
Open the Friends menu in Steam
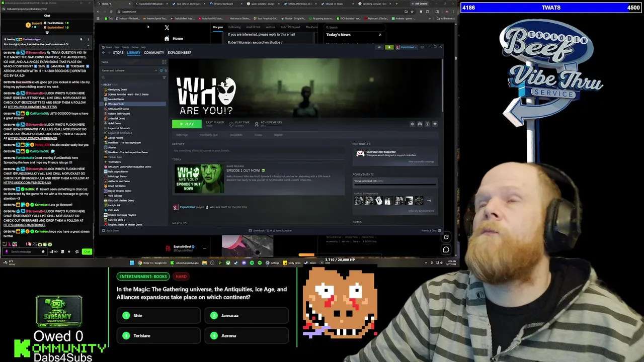[126, 47]
